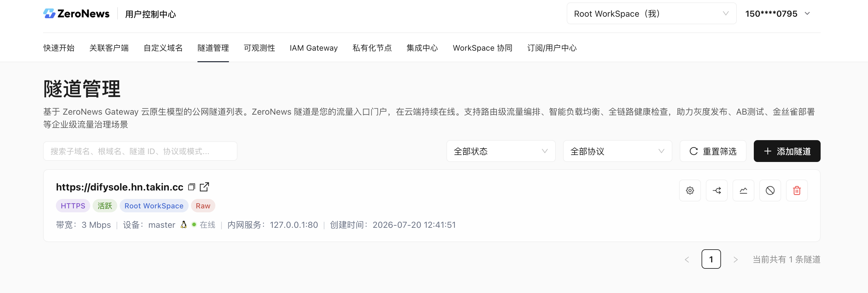Viewport: 868px width, 293px height.
Task: Switch to IAM Gateway tab
Action: 314,48
